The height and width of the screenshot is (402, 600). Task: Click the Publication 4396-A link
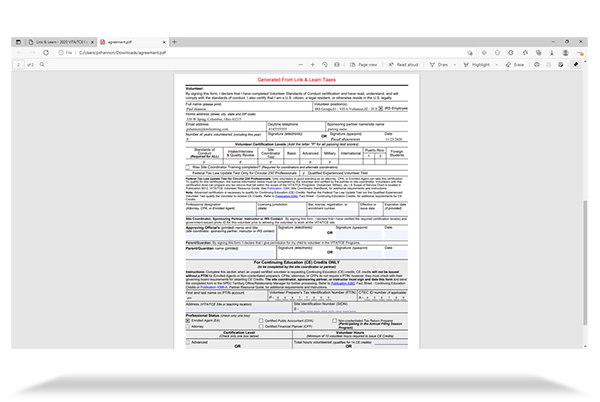214,287
